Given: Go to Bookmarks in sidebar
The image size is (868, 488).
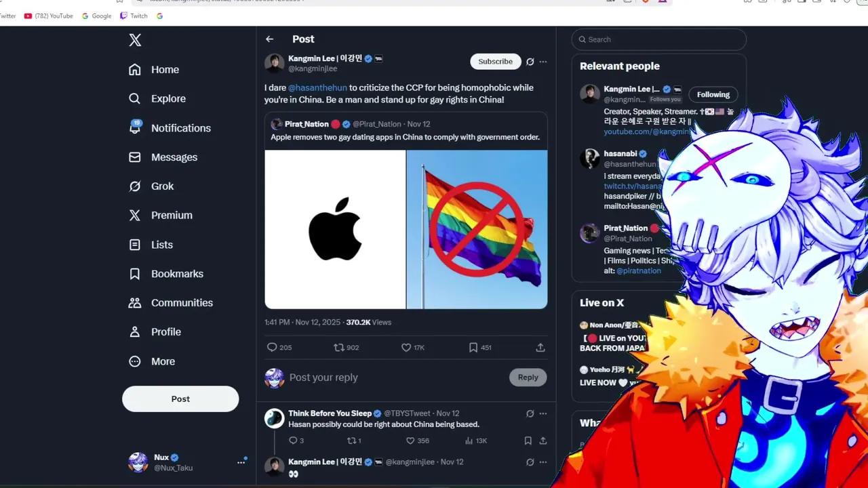Looking at the screenshot, I should 166,274.
